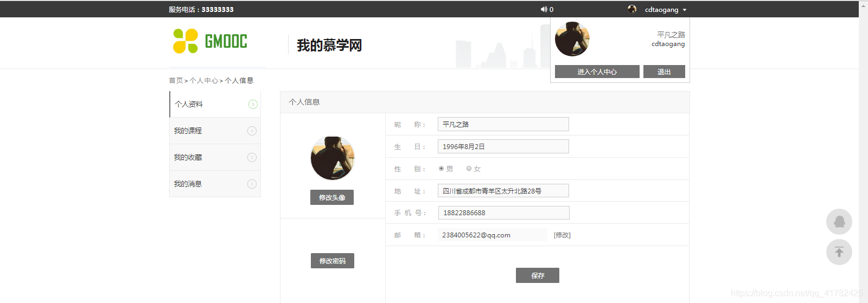This screenshot has height=303, width=868.
Task: Click the 进入个人中心 button
Action: pyautogui.click(x=597, y=72)
